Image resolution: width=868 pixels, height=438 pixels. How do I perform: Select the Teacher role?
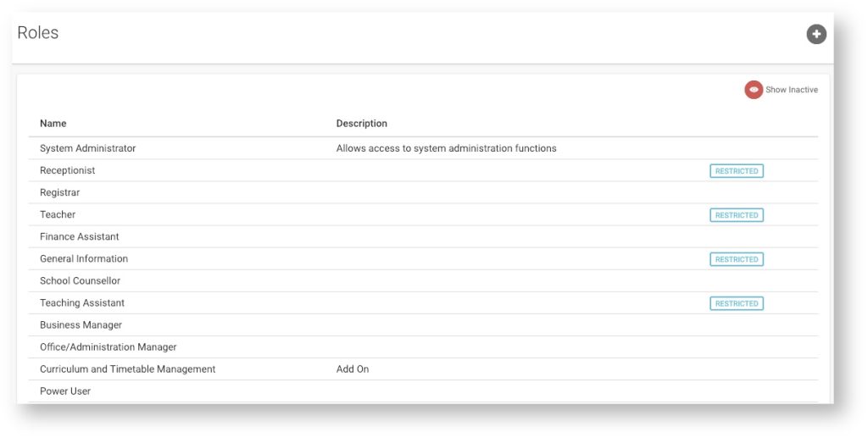58,214
